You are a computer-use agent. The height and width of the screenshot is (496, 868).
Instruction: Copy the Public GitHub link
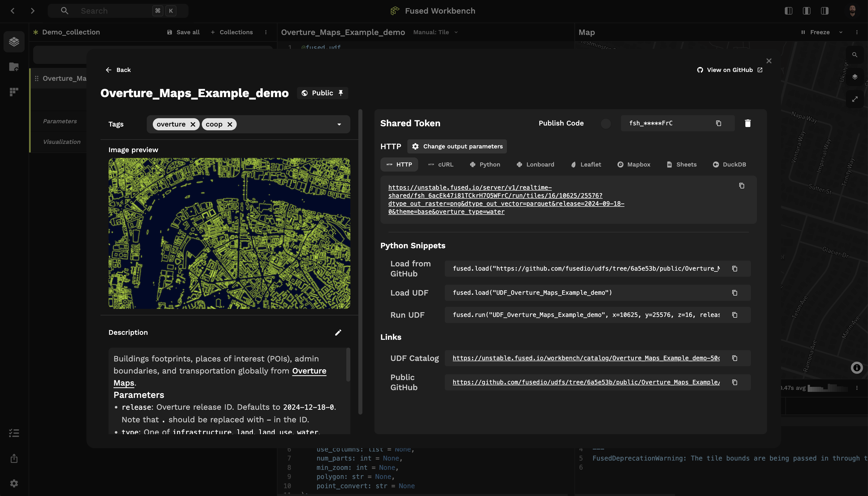pyautogui.click(x=735, y=383)
